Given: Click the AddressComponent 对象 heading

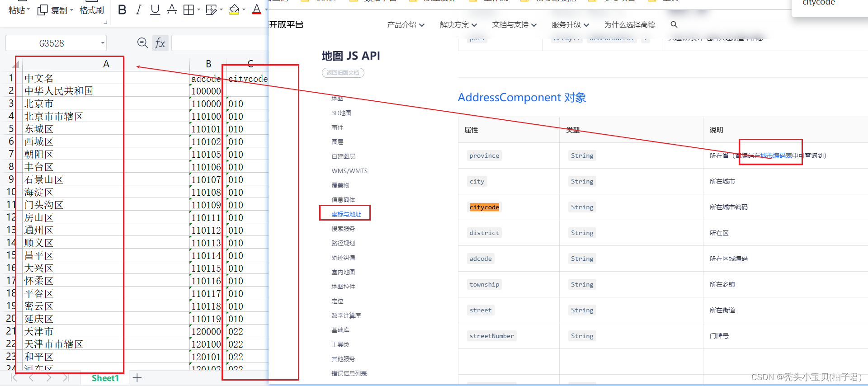Looking at the screenshot, I should click(x=522, y=98).
